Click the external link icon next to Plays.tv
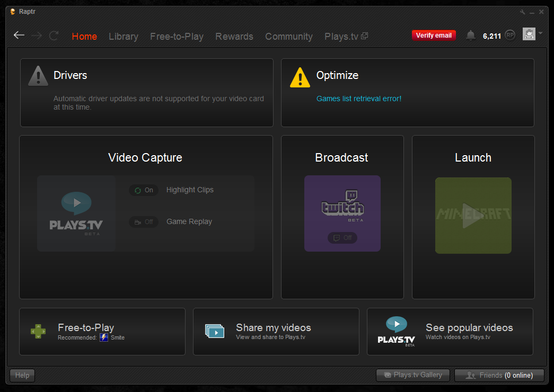Image resolution: width=554 pixels, height=392 pixels. [x=365, y=35]
